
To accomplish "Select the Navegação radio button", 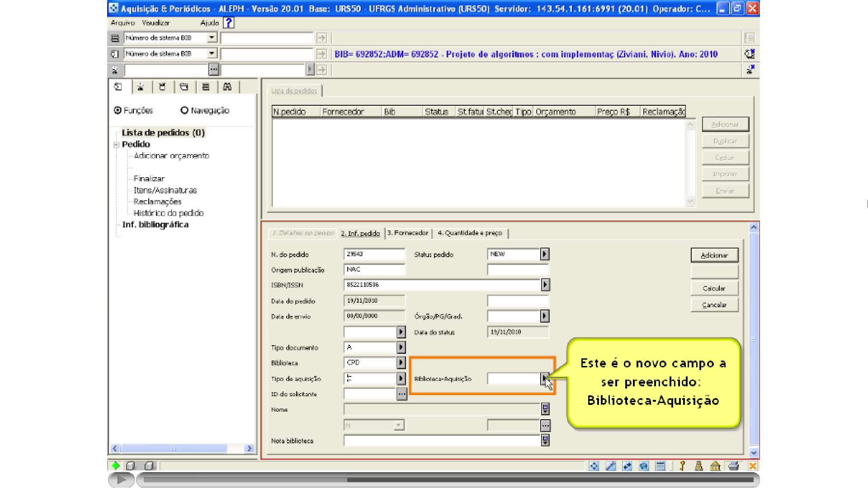I will pyautogui.click(x=184, y=110).
